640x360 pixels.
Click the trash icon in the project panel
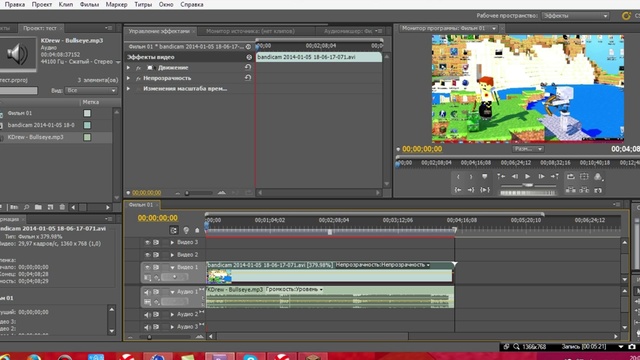[x=62, y=207]
